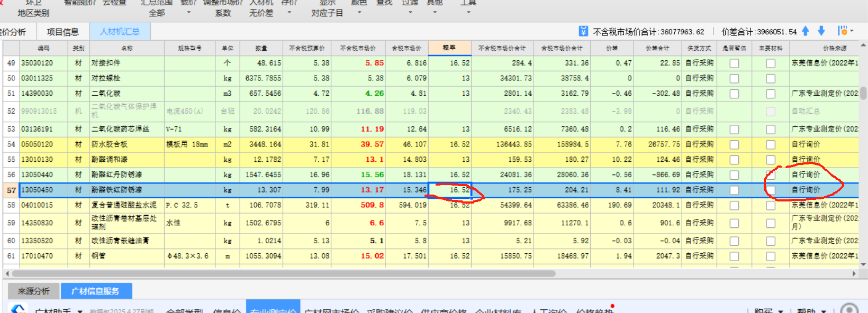The image size is (868, 313).
Task: Toggle 是否暂估 for 酚醛铁红防锈漆 row 57
Action: coord(734,190)
